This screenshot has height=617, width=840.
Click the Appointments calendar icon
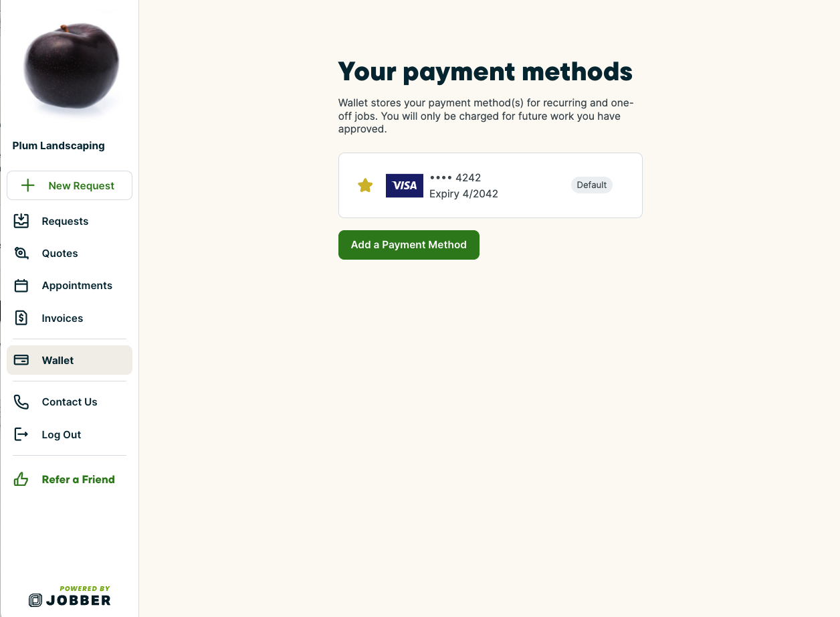pos(21,286)
